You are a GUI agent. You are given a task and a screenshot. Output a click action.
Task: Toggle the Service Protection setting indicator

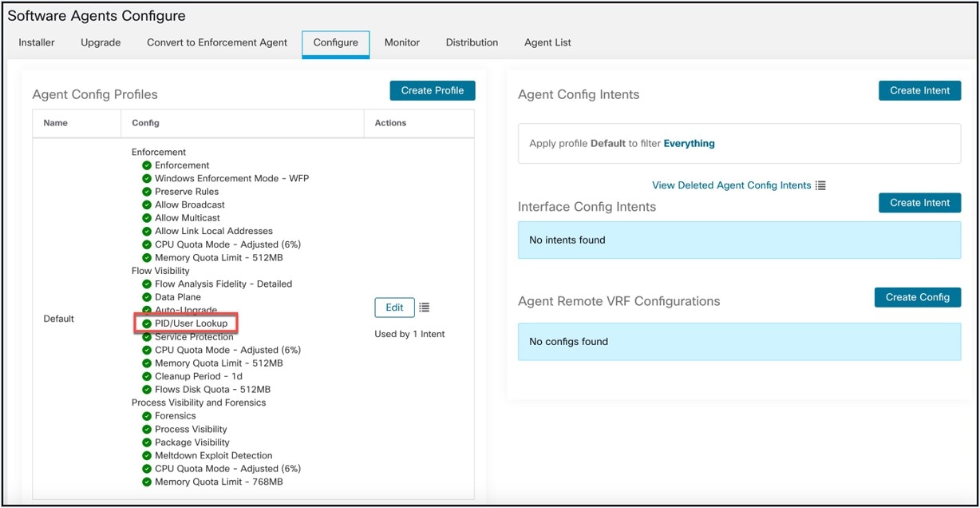coord(145,337)
